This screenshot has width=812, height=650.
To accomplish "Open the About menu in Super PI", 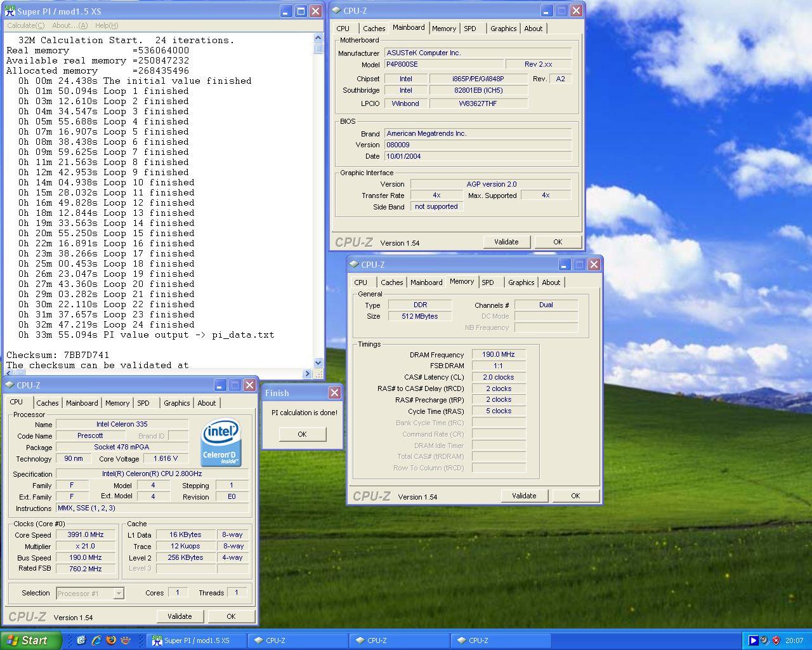I will (70, 25).
